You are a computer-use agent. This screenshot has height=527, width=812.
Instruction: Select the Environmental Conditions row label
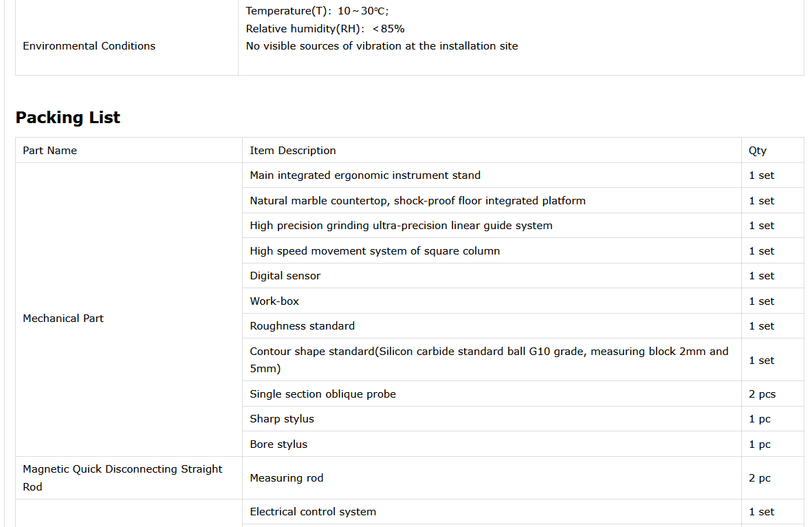coord(89,46)
